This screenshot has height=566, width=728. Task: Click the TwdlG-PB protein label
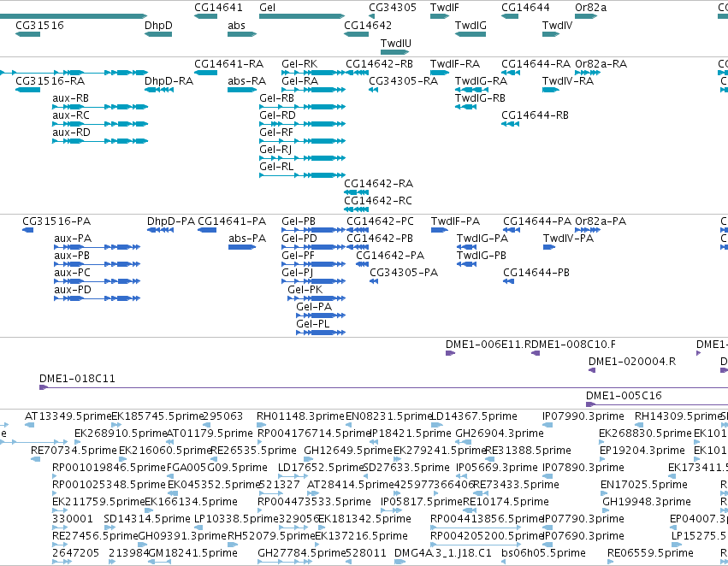coord(482,255)
